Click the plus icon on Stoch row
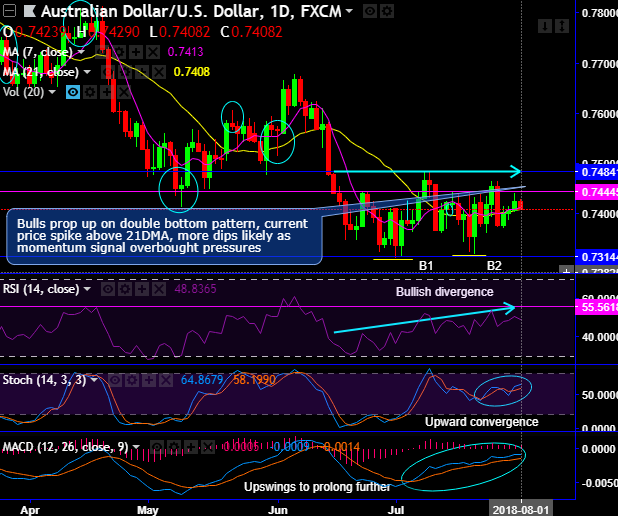The width and height of the screenshot is (618, 516). click(x=149, y=380)
